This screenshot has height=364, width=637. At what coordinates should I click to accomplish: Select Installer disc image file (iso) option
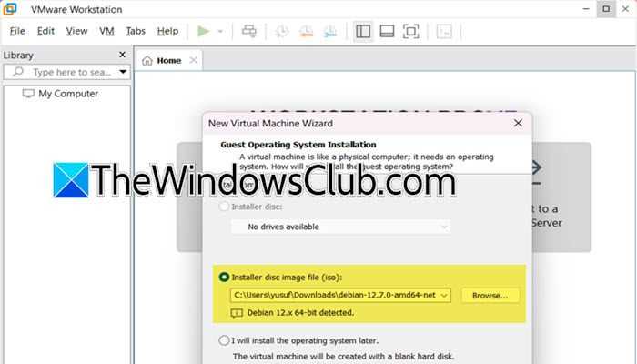(224, 277)
